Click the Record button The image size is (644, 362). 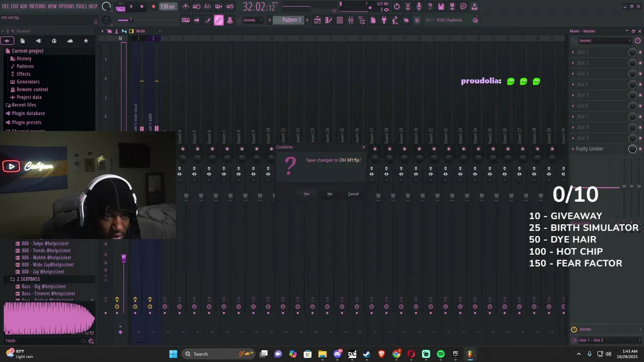(x=153, y=7)
